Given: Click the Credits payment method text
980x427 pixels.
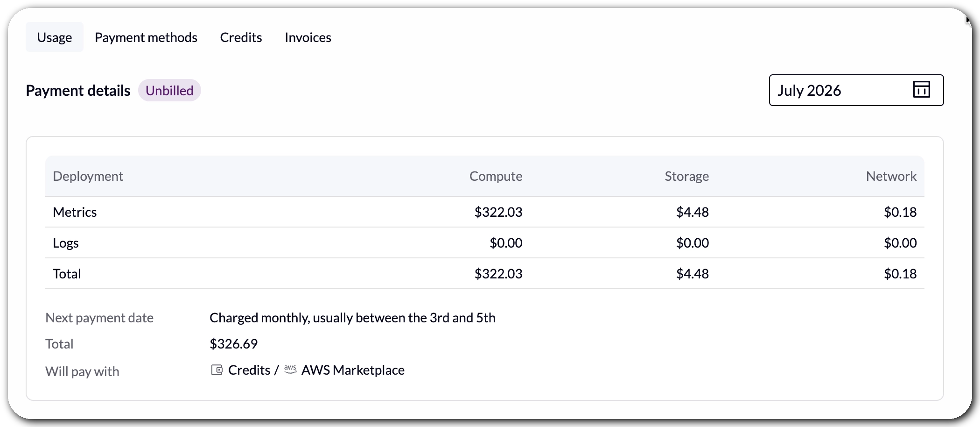Looking at the screenshot, I should tap(249, 370).
